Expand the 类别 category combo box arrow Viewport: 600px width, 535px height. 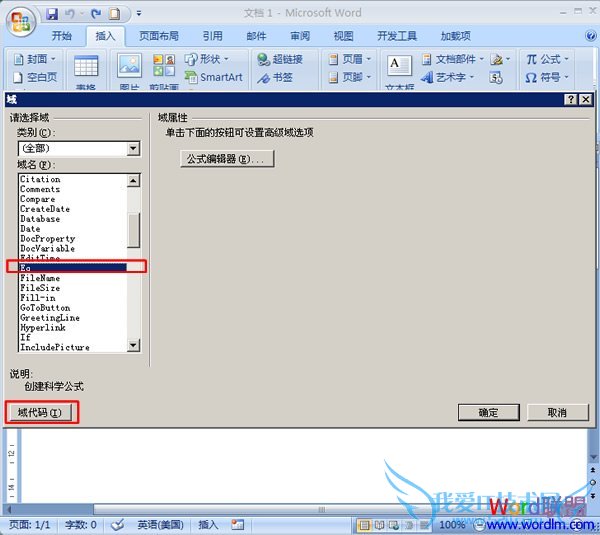coord(133,148)
